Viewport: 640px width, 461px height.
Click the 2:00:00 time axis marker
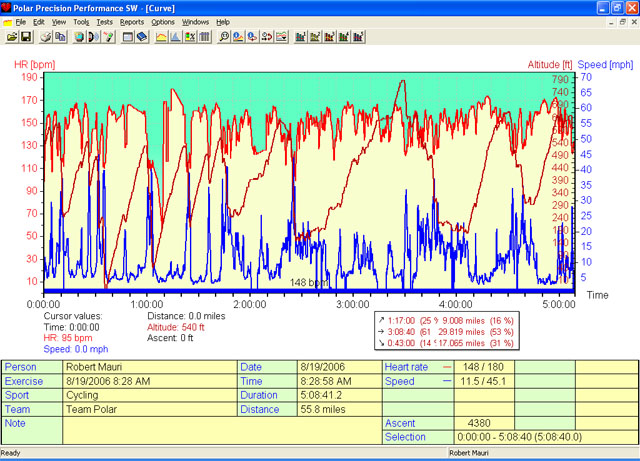pyautogui.click(x=250, y=305)
